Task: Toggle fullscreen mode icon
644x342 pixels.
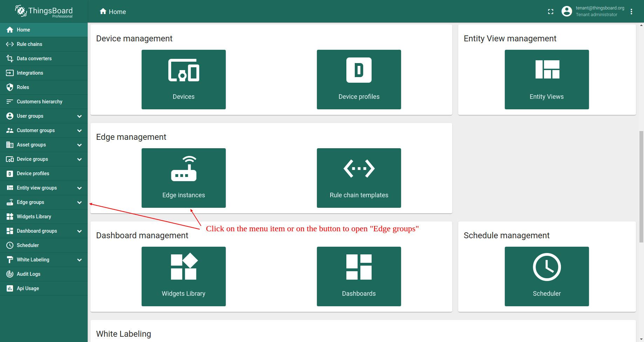Action: click(550, 12)
